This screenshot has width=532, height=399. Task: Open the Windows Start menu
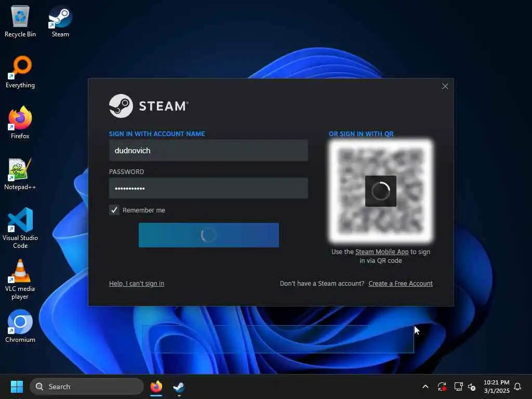click(x=17, y=387)
